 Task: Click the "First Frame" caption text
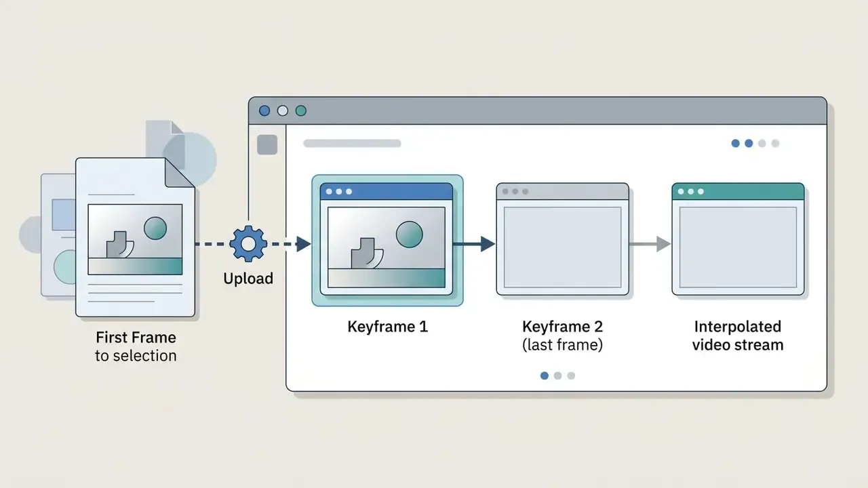tap(136, 338)
